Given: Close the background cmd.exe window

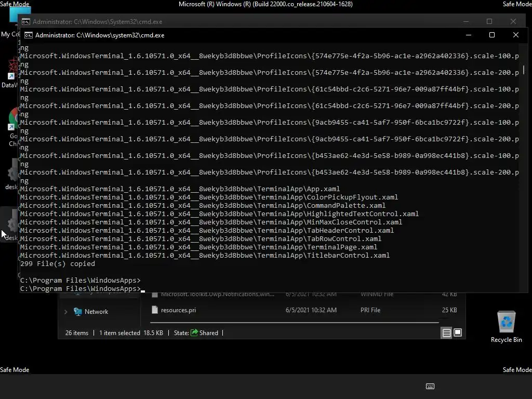Looking at the screenshot, I should (513, 21).
